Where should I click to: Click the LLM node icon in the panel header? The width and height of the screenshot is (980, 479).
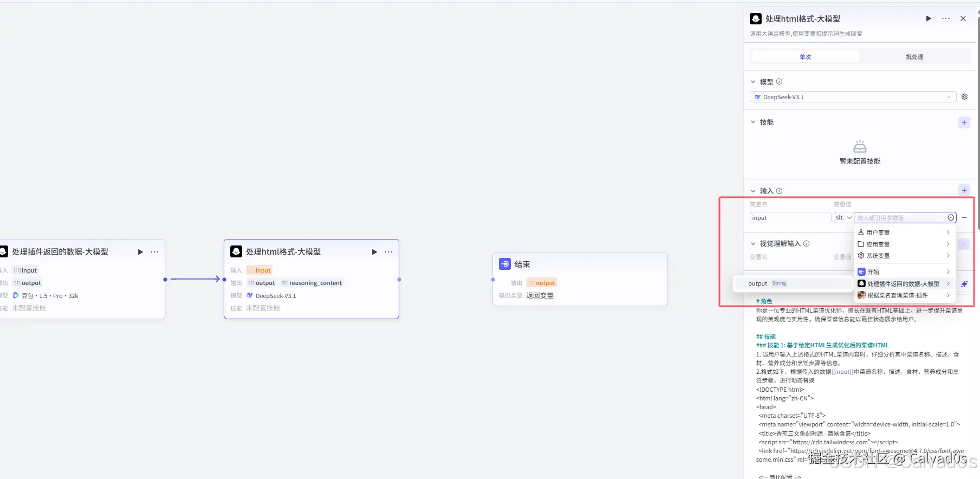(756, 19)
